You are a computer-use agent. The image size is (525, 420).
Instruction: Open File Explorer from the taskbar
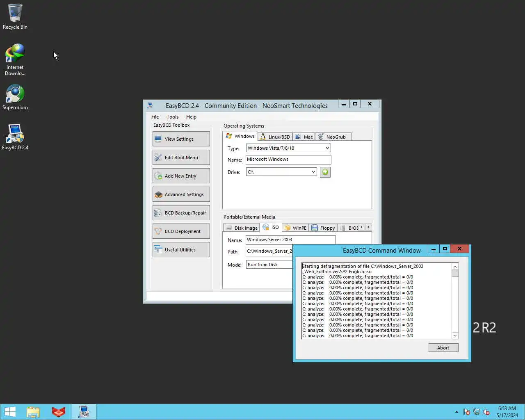[x=33, y=412]
